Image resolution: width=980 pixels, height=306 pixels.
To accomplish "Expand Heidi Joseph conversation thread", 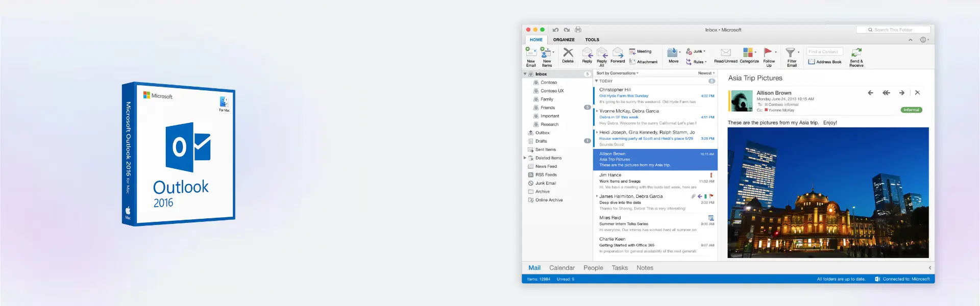I will click(597, 132).
